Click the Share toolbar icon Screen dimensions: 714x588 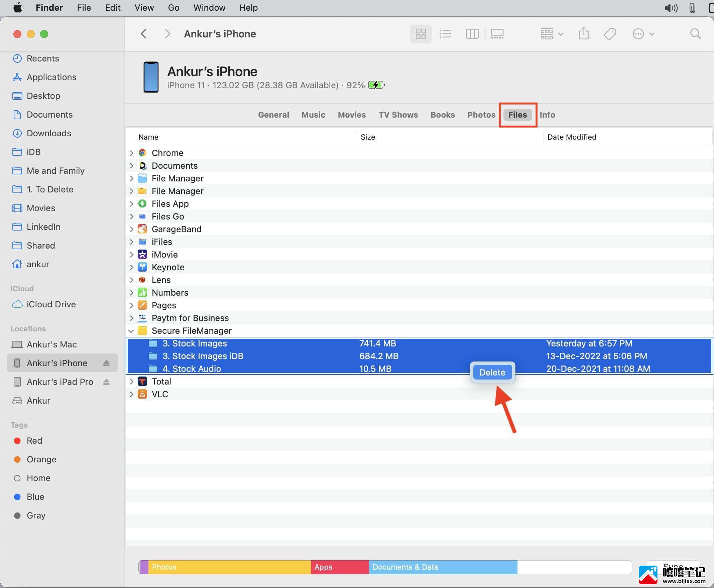(584, 34)
